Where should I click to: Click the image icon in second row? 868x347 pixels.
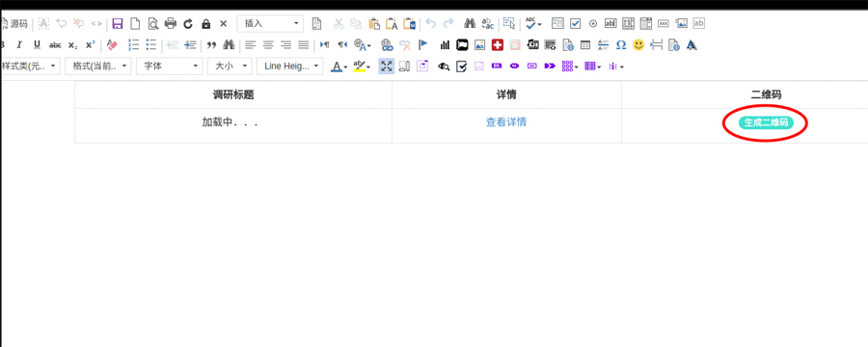point(480,45)
